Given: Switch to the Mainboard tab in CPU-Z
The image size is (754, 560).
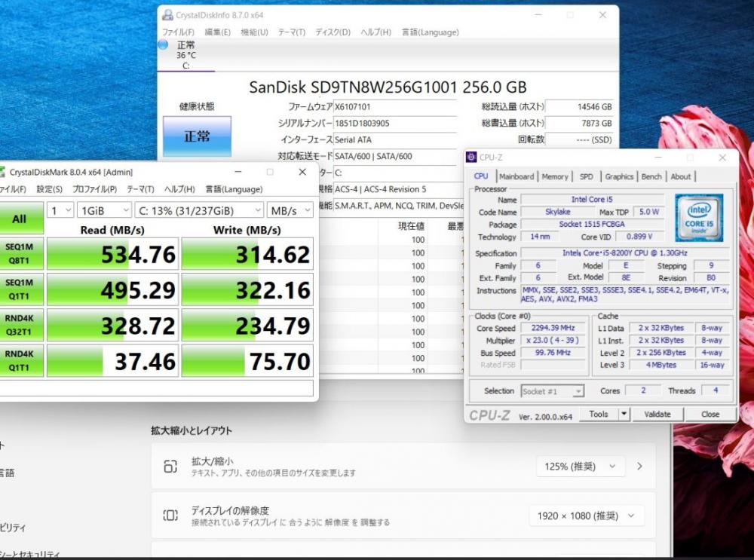Looking at the screenshot, I should point(516,176).
